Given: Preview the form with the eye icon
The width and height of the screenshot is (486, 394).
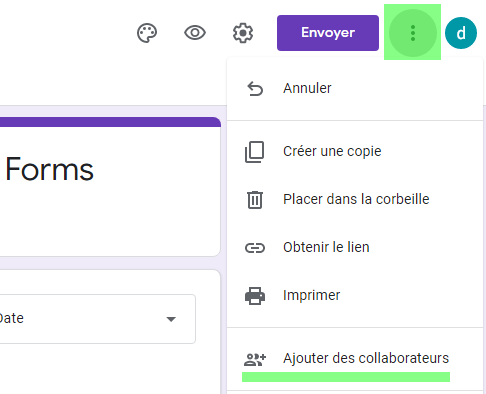Looking at the screenshot, I should [x=195, y=33].
